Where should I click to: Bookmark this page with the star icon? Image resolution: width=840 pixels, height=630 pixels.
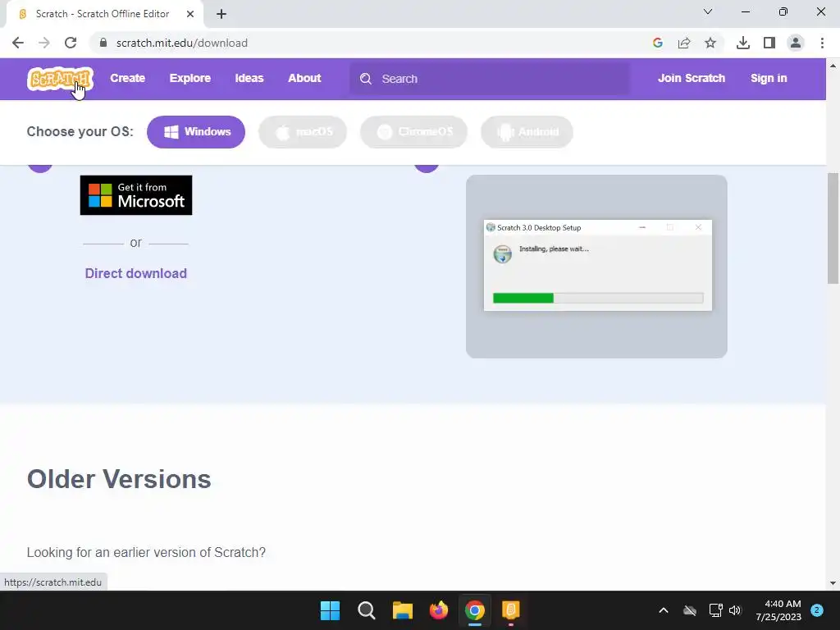710,43
